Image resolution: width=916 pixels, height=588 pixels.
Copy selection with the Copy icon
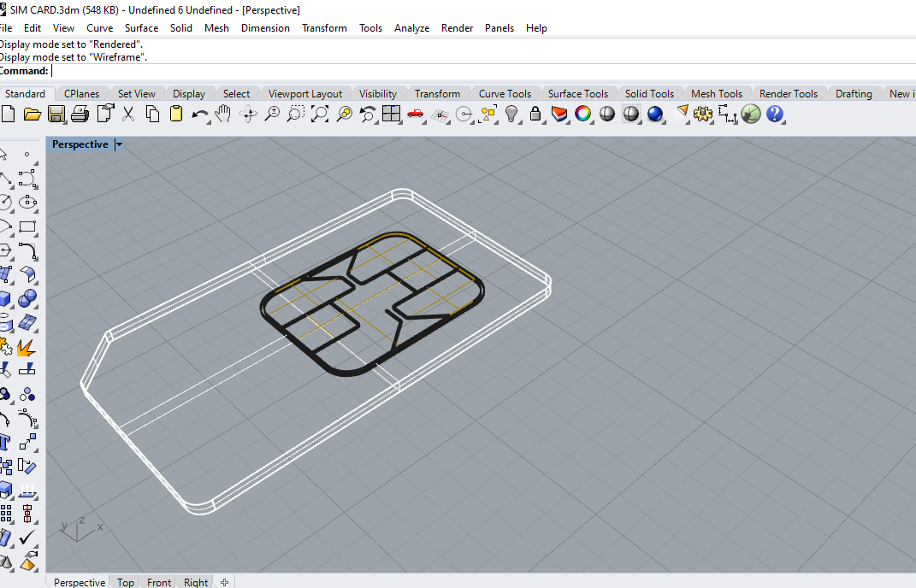pyautogui.click(x=152, y=114)
